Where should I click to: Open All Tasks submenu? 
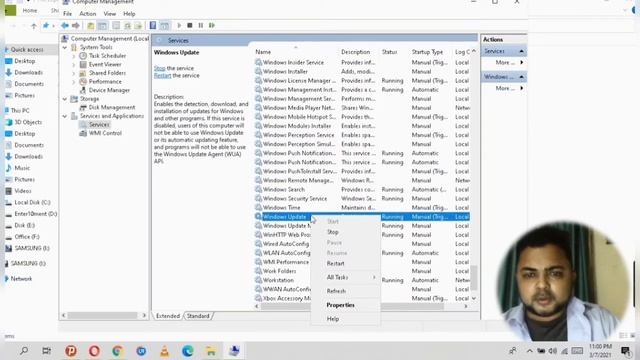coord(345,277)
